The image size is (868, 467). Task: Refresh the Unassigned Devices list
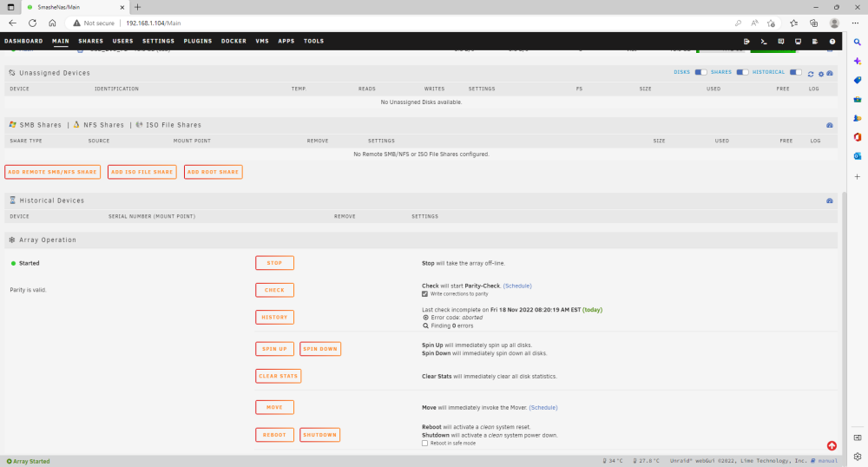coord(811,74)
